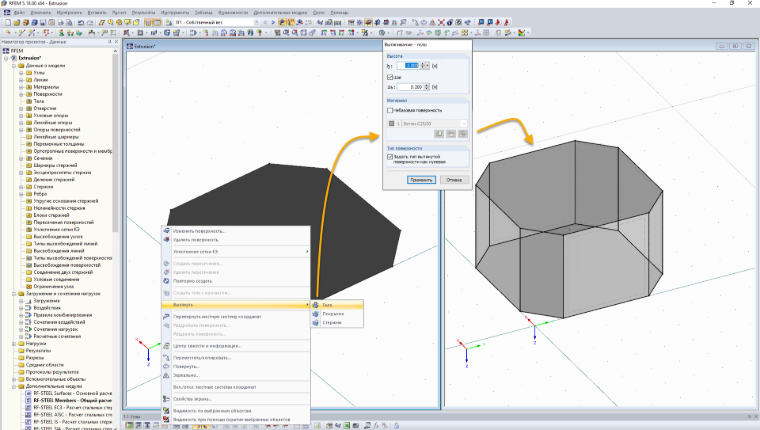Create a new model via toolbar icon

tap(8, 22)
